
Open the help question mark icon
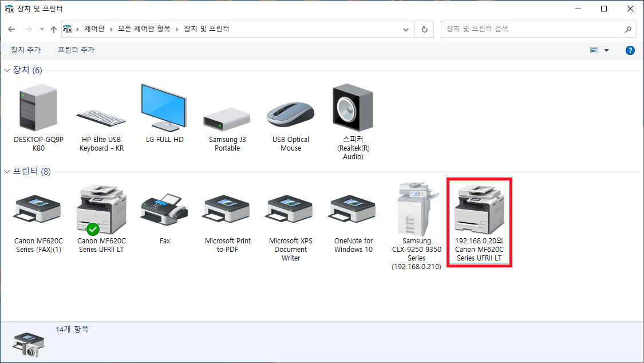(630, 50)
